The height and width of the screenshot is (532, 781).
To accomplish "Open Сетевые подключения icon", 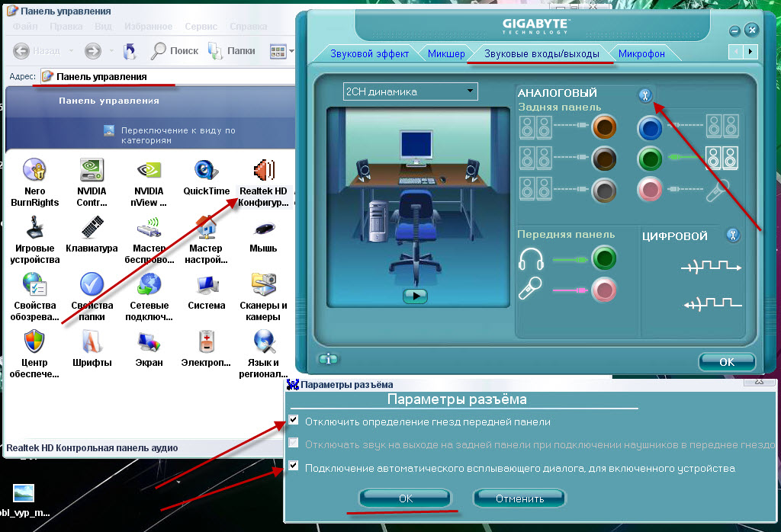I will (x=149, y=296).
